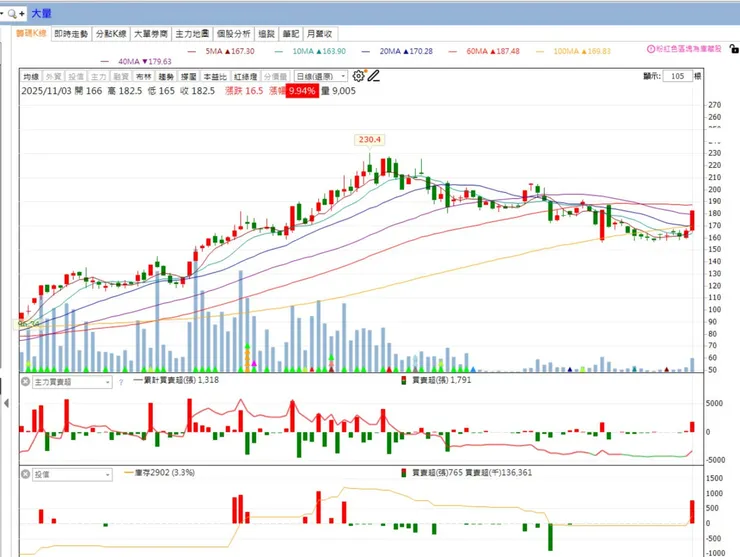The width and height of the screenshot is (740, 557).
Task: Open dropdown arrow left of the magnifier
Action: [x=2, y=14]
